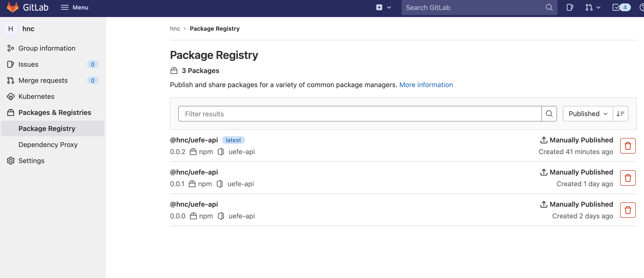The height and width of the screenshot is (278, 644).
Task: Select Package Registry in the sidebar
Action: (47, 128)
